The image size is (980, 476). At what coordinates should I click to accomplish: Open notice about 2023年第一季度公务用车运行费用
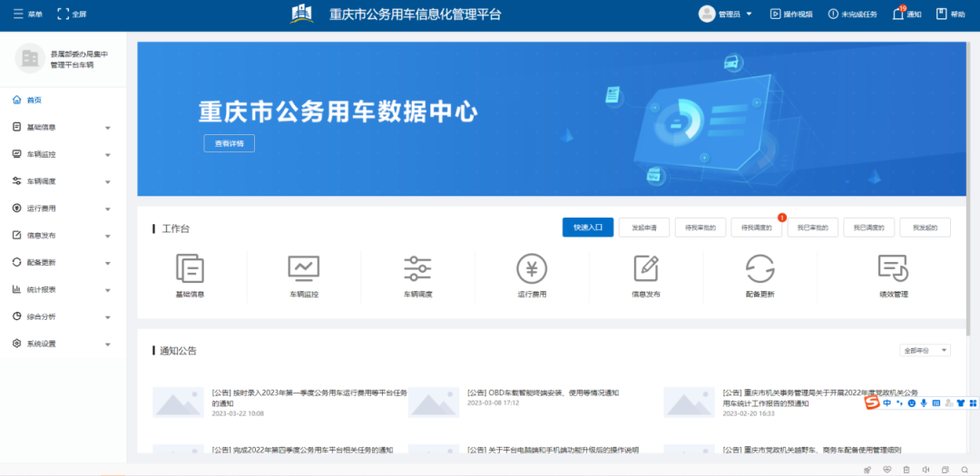tap(309, 398)
